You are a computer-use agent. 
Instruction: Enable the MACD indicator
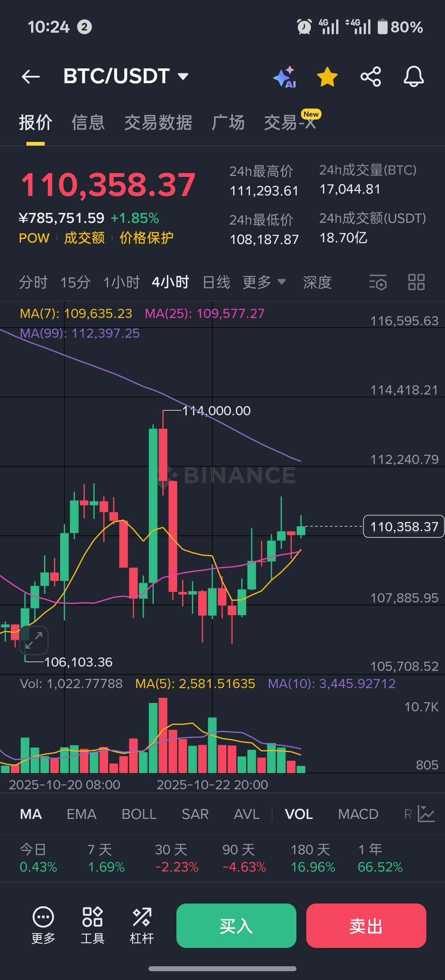(358, 814)
